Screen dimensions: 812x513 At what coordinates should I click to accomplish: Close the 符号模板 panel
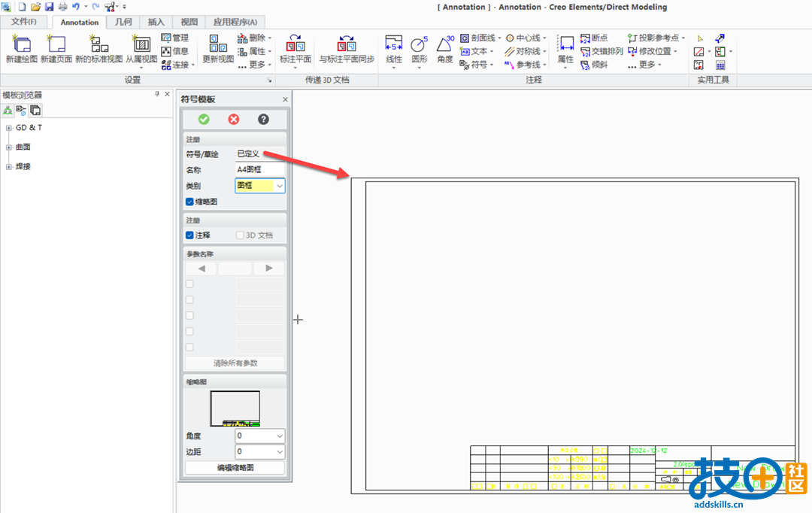286,99
